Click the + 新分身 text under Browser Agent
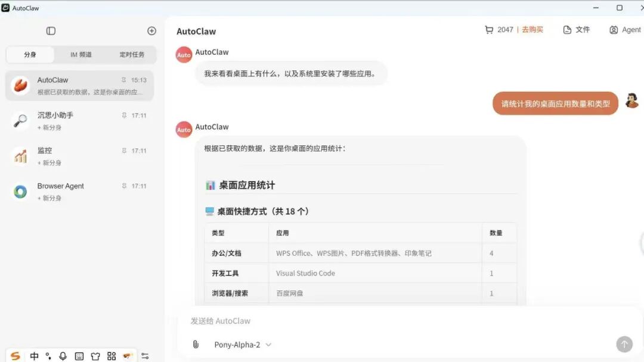 coord(49,198)
